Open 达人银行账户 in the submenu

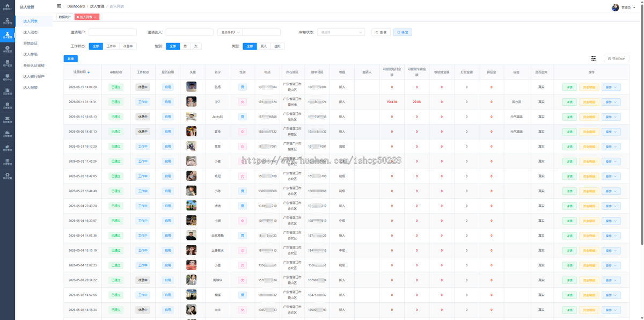34,76
